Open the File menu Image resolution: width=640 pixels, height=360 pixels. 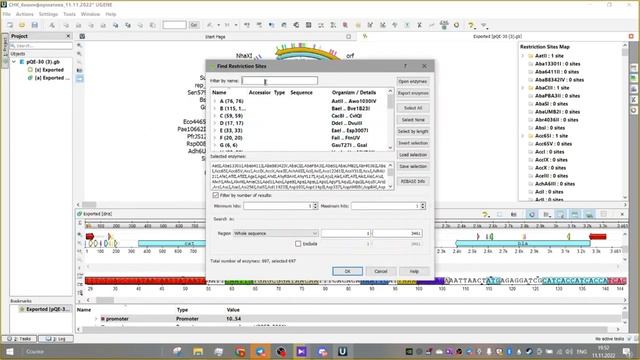7,14
